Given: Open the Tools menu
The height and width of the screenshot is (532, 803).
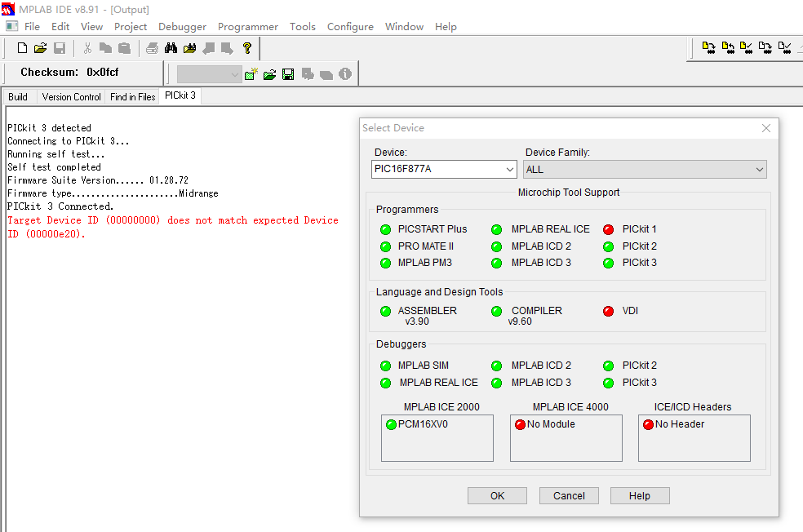Looking at the screenshot, I should [x=303, y=27].
